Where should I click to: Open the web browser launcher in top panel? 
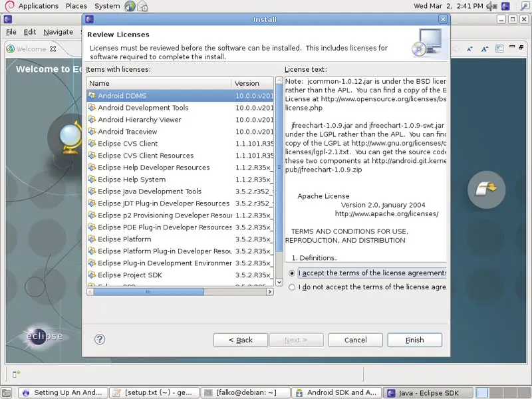130,6
